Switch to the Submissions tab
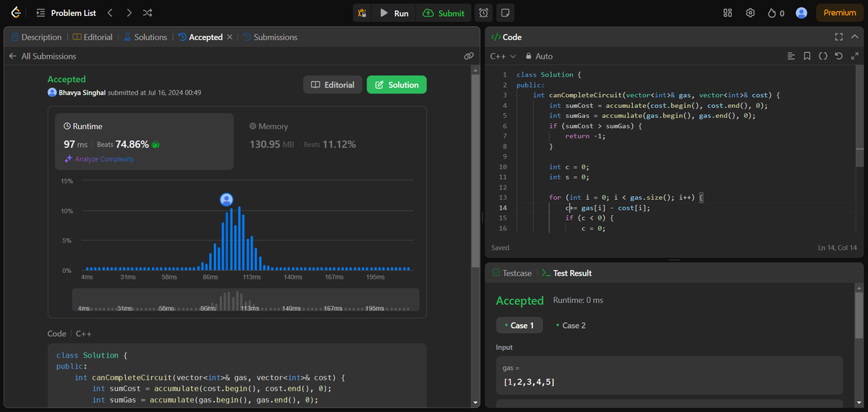This screenshot has height=412, width=868. [270, 37]
